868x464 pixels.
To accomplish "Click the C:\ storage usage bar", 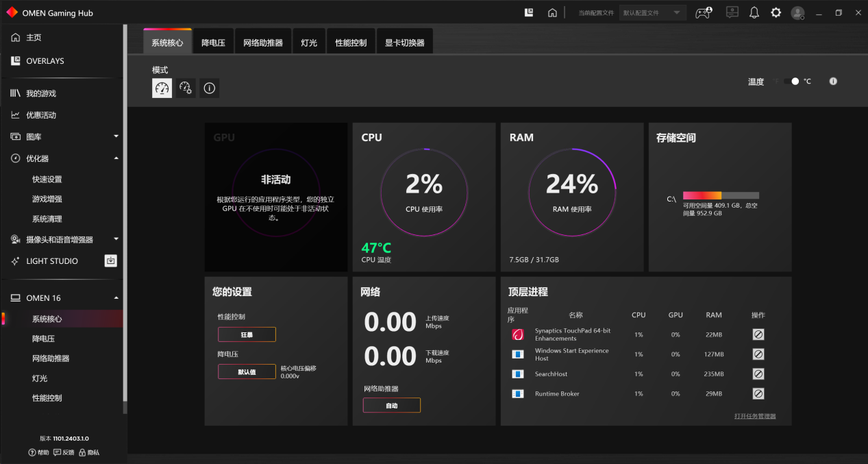I will click(x=721, y=195).
